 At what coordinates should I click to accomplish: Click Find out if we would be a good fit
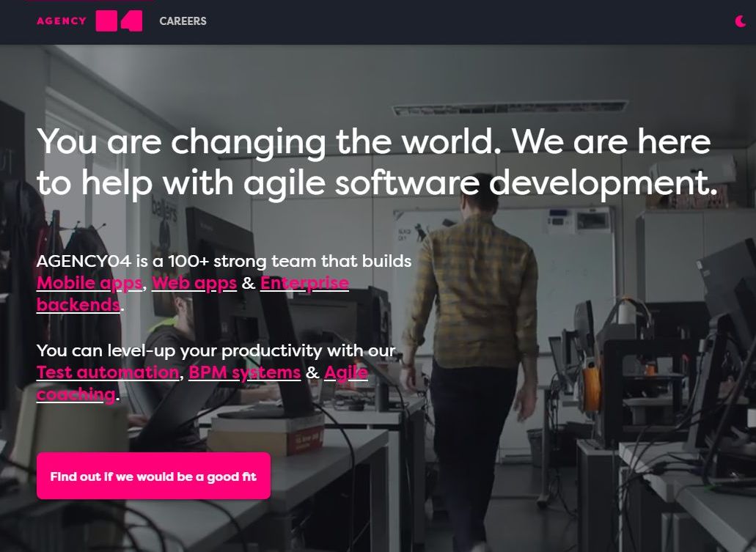point(153,476)
